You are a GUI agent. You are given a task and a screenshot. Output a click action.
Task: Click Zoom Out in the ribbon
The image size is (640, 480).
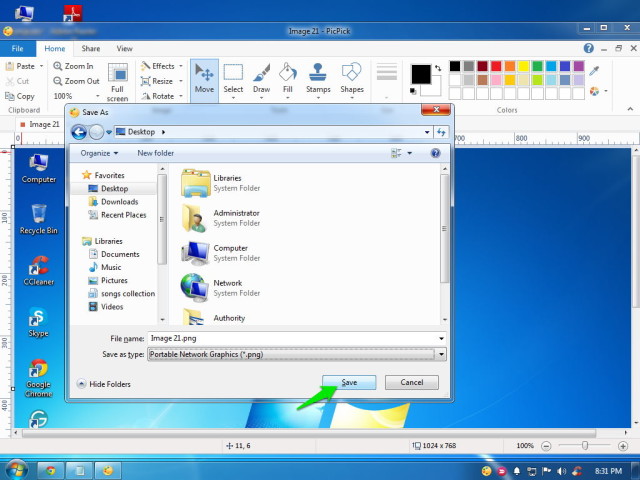(x=76, y=81)
